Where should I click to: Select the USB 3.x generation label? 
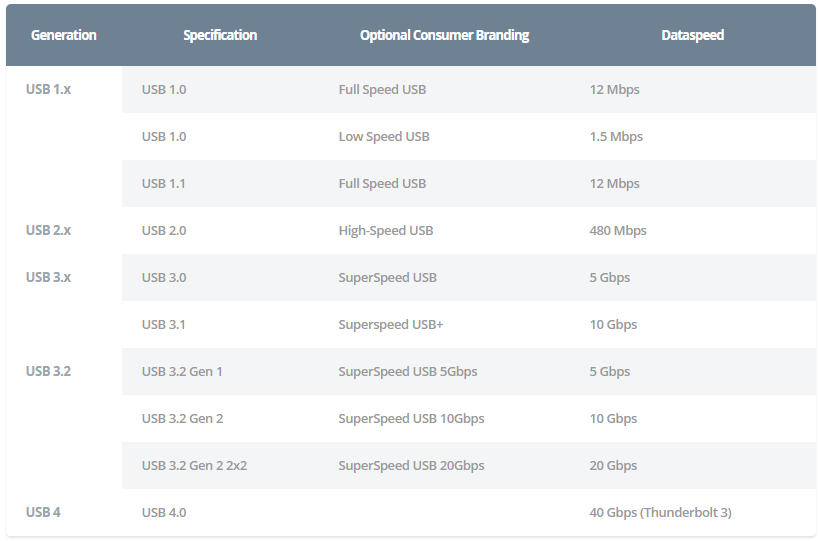(48, 277)
